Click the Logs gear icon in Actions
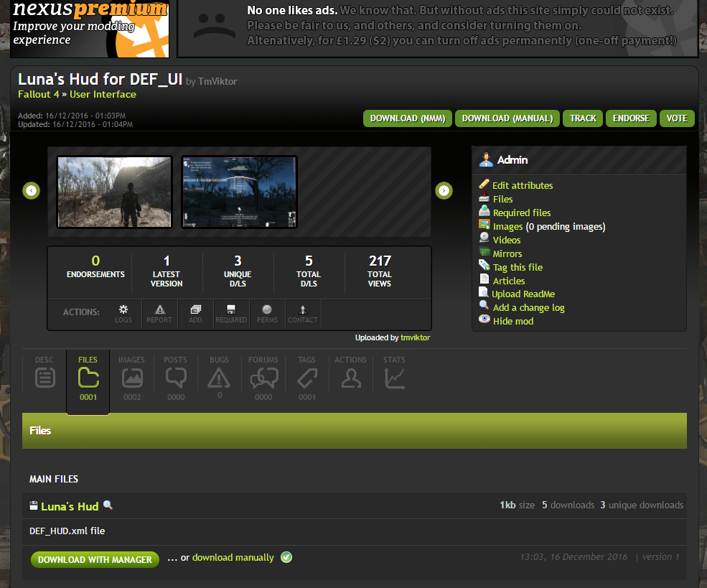This screenshot has width=707, height=588. [123, 309]
